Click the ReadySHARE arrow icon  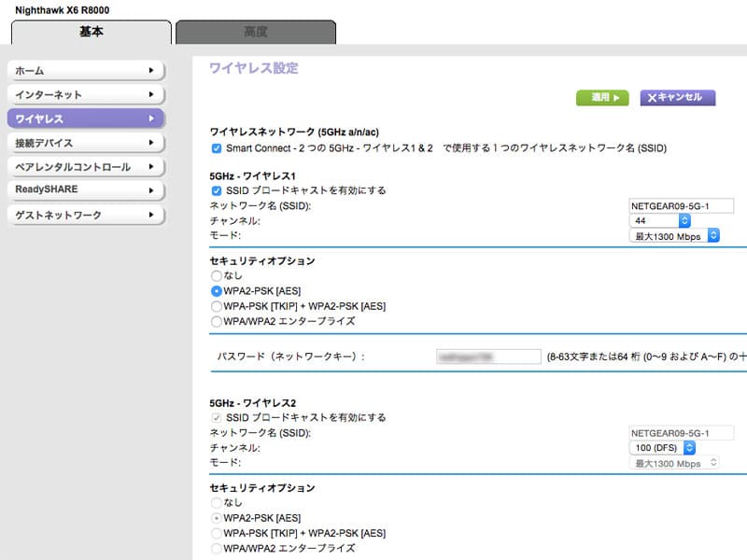coord(150,190)
